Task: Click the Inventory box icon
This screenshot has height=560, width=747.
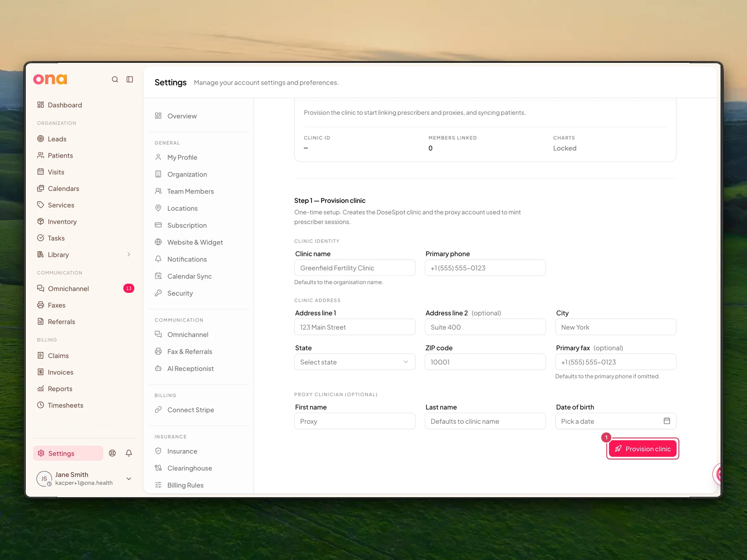Action: [x=40, y=221]
